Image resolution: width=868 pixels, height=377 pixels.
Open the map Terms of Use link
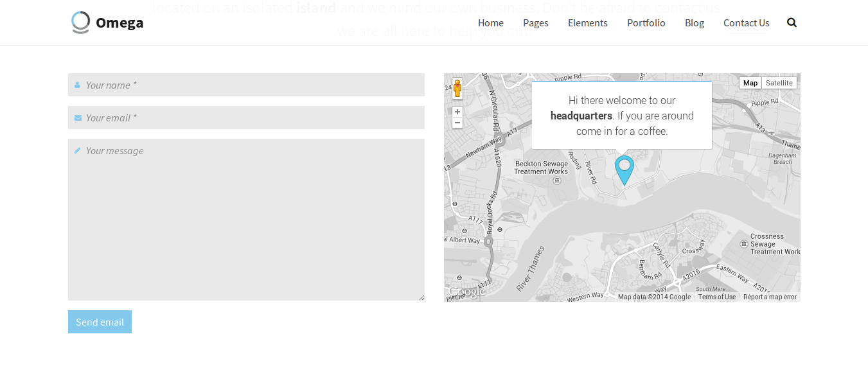(x=716, y=297)
